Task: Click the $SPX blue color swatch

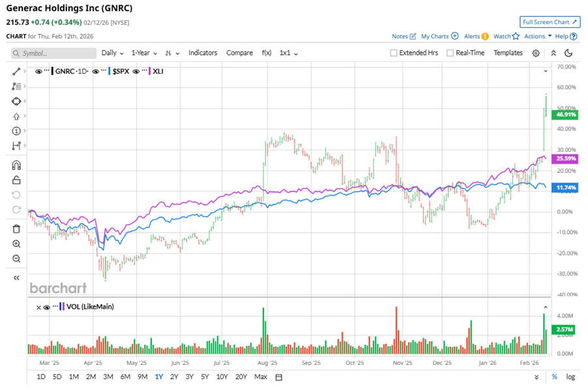Action: [109, 71]
